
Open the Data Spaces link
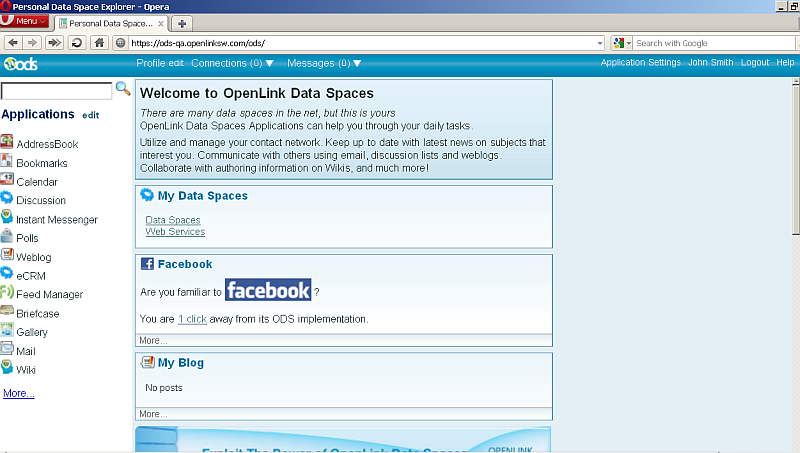173,220
